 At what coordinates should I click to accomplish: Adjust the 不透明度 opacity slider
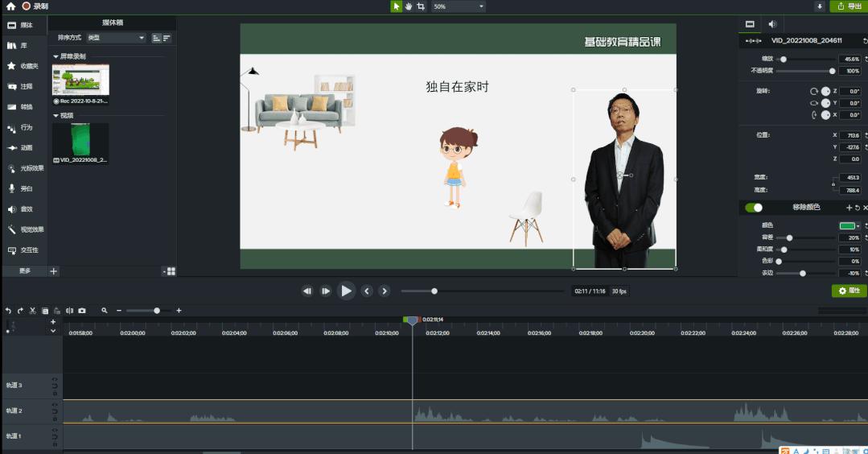point(832,71)
